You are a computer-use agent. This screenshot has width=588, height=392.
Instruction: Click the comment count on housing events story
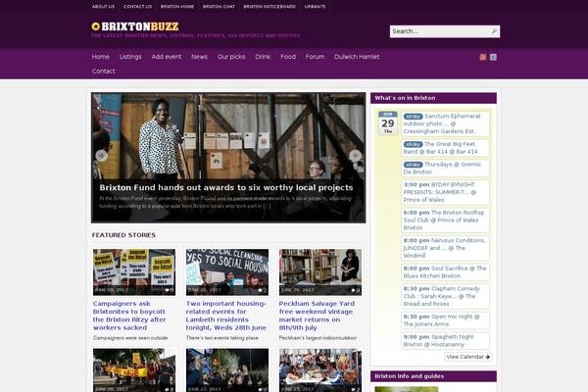coord(263,290)
